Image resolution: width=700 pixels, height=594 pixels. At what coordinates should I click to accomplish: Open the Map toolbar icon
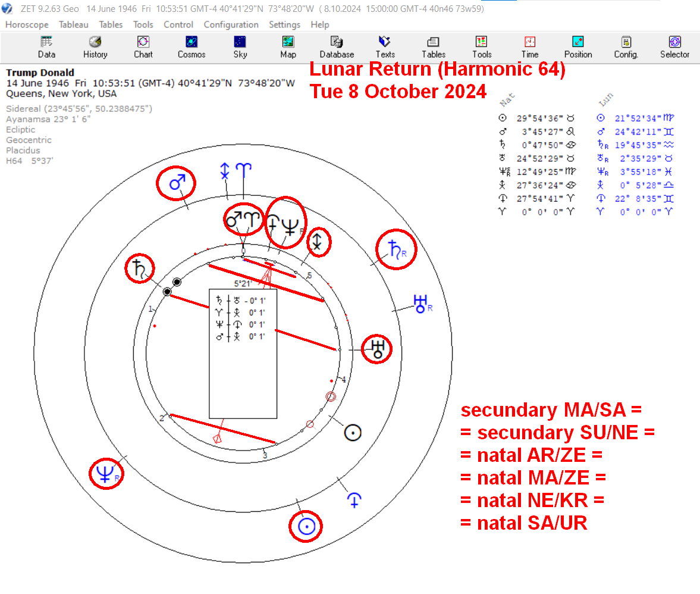pyautogui.click(x=288, y=48)
